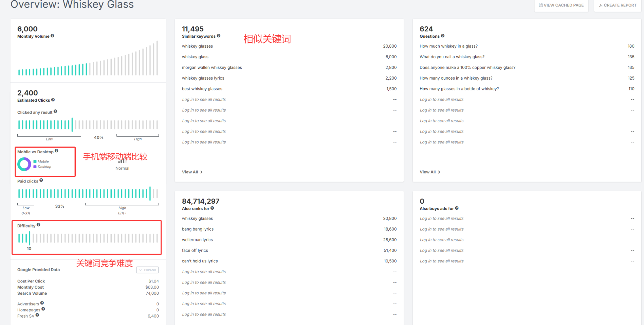Screen dimensions: 644x325
Task: Click help icon next to Difficulty
Action: tap(38, 225)
